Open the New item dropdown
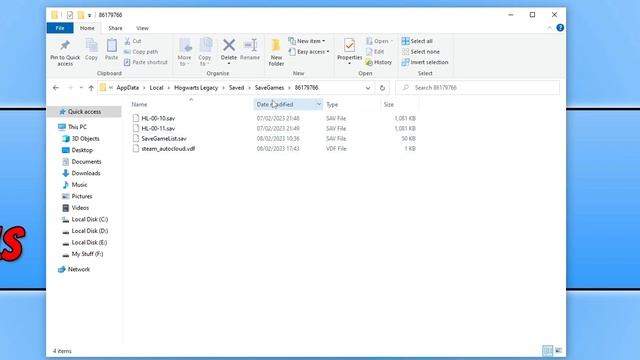 (x=307, y=41)
